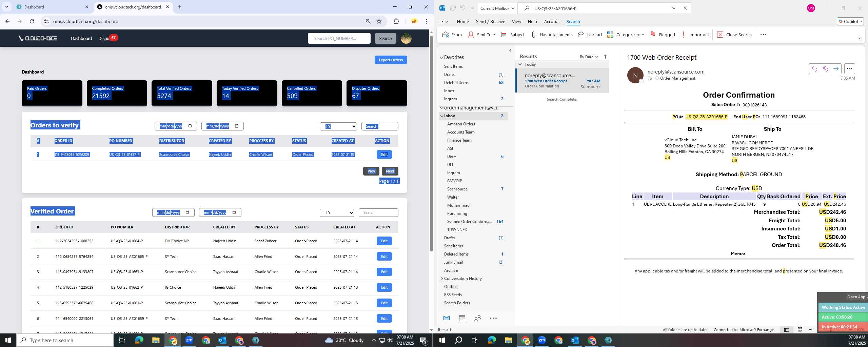Click Close Search in Outlook ribbon
This screenshot has height=347, width=868.
coord(734,35)
